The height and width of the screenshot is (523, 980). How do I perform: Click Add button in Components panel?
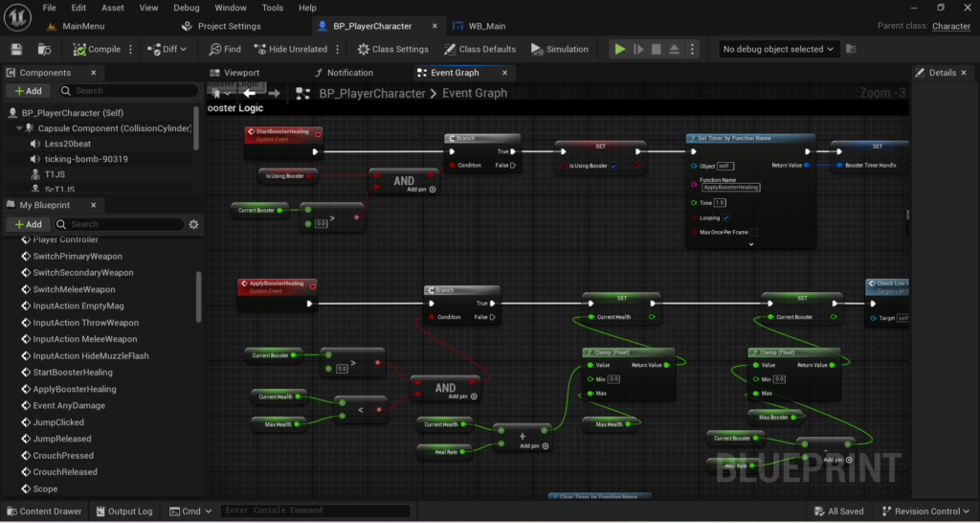click(28, 91)
